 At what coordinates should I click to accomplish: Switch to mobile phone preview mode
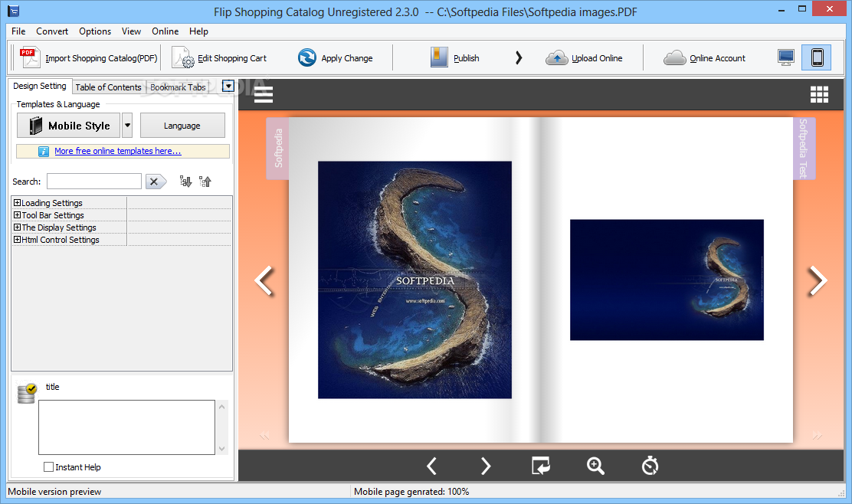tap(817, 57)
